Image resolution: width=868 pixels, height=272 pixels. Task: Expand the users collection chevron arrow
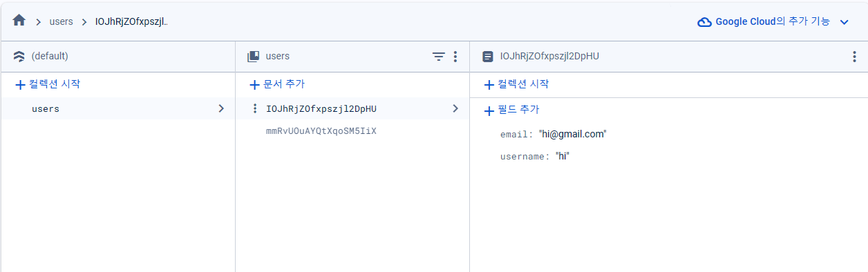tap(221, 108)
